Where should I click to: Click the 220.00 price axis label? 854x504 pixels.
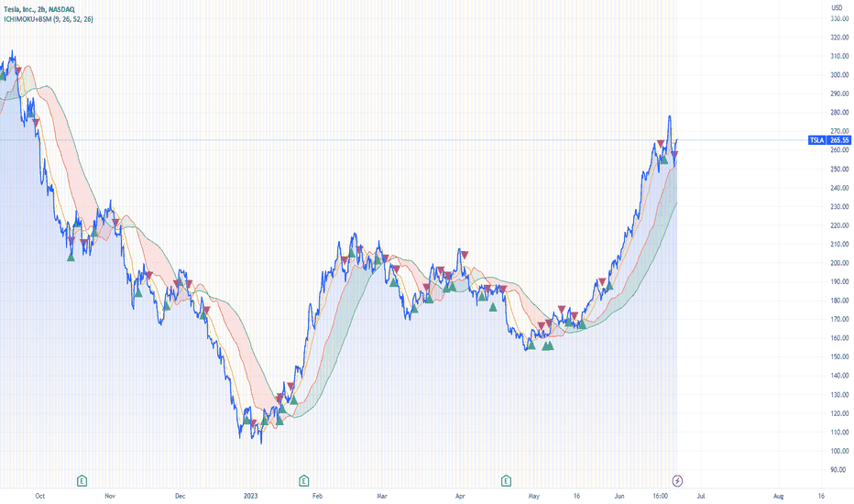(839, 225)
